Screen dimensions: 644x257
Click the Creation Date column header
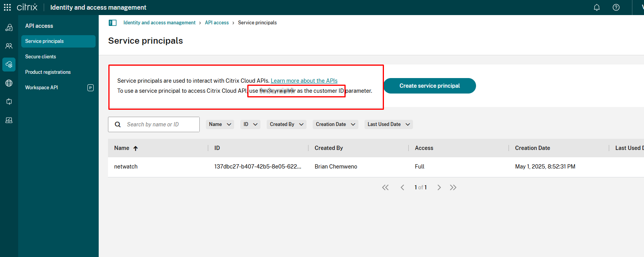(x=533, y=148)
